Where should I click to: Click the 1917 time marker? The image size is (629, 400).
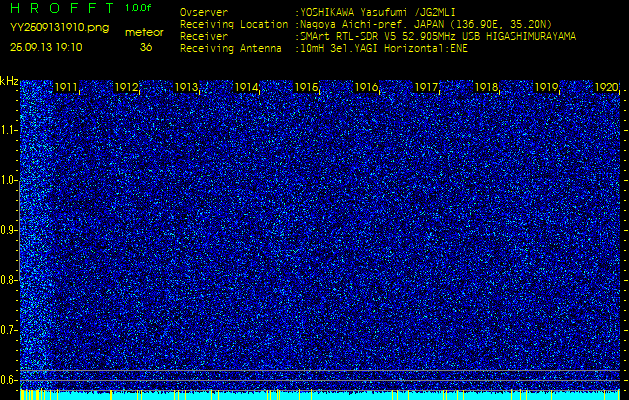[x=426, y=87]
